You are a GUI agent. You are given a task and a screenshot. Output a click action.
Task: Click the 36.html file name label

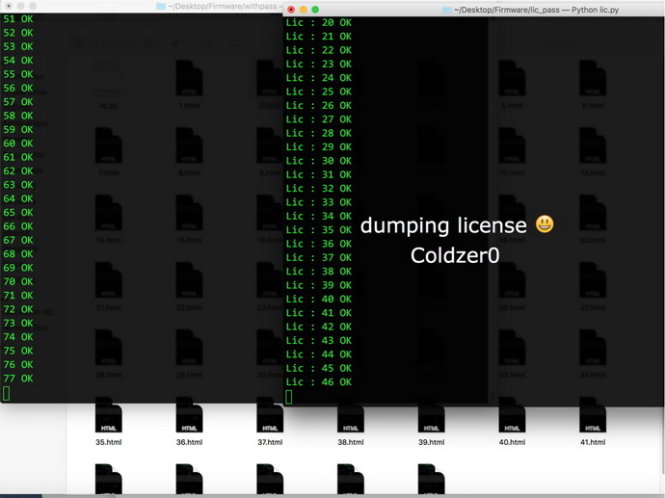click(x=189, y=442)
